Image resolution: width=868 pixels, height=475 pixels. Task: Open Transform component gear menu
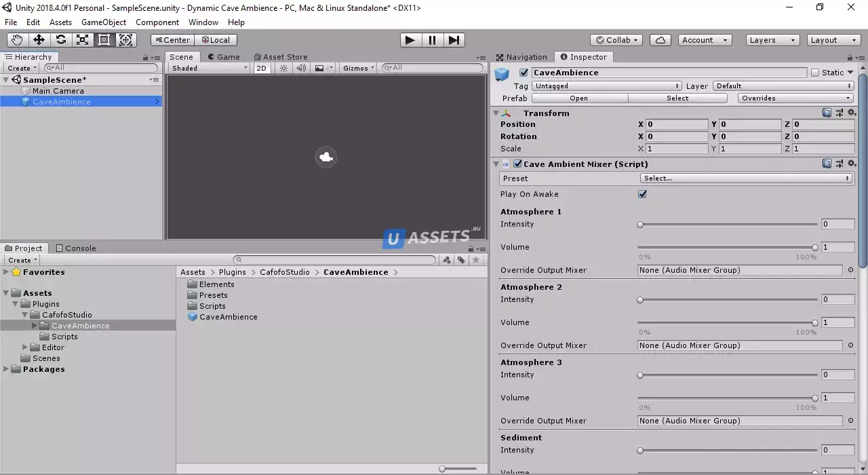coord(852,113)
